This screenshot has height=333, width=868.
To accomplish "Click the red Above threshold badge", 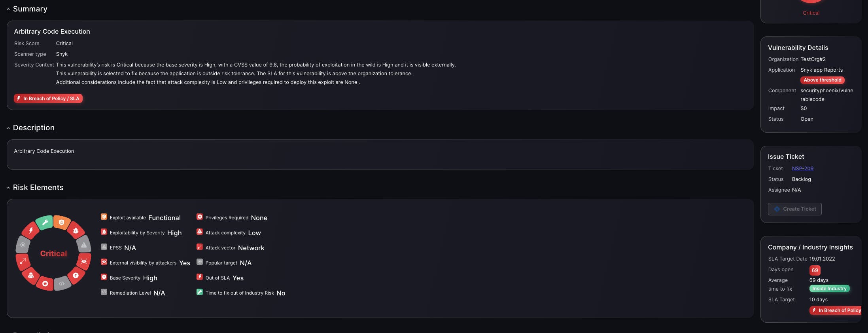I will pos(822,80).
